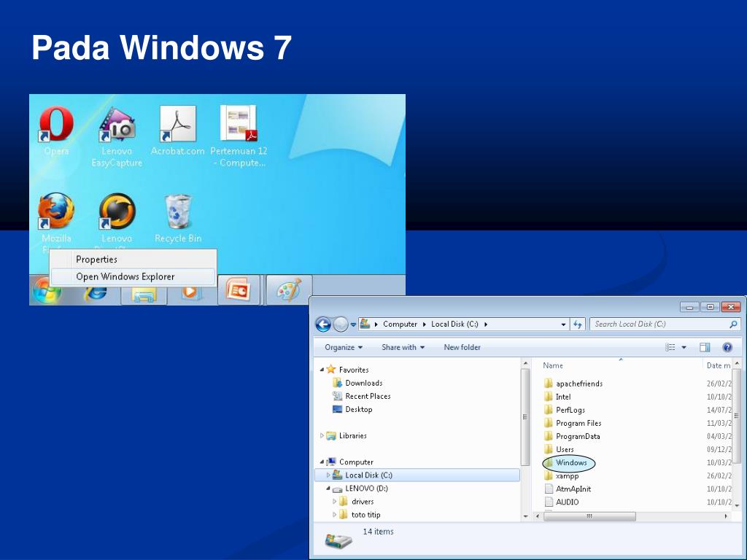Open the Paint taskbar icon
Viewport: 747px width, 560px height.
coord(289,290)
